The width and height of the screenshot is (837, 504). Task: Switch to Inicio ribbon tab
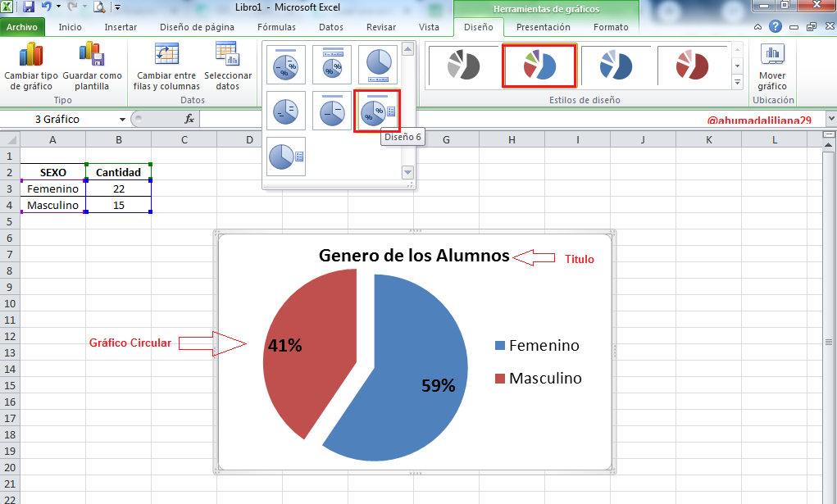pos(70,27)
